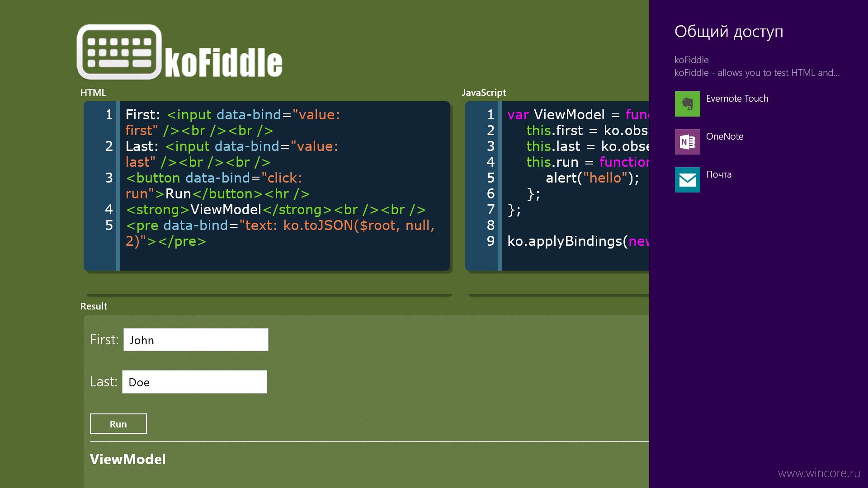Click line number 8 in JavaScript gutter
The image size is (868, 488).
pyautogui.click(x=491, y=225)
